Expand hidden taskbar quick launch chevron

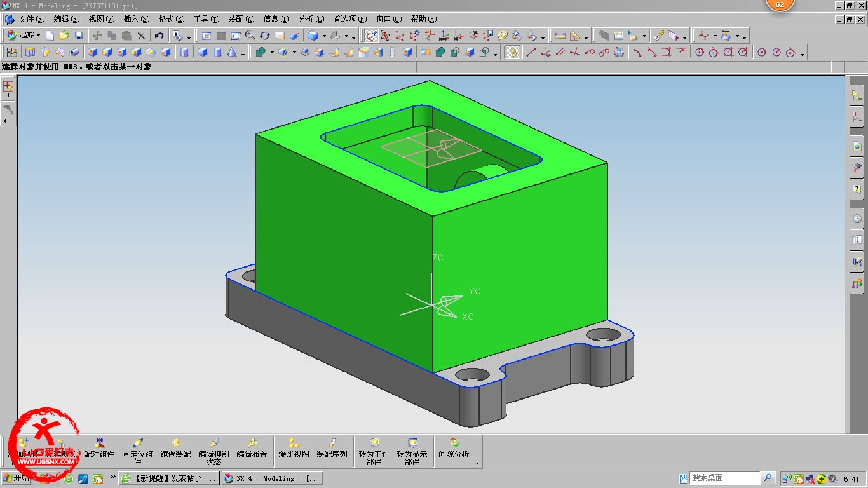pyautogui.click(x=113, y=476)
